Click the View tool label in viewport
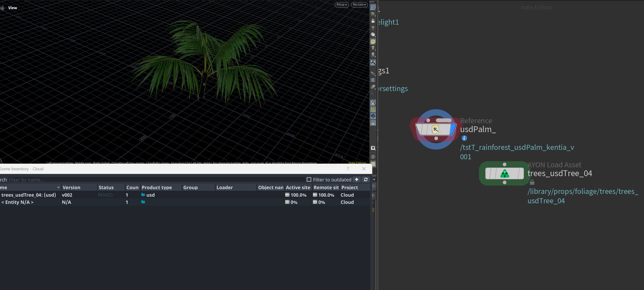 (x=12, y=8)
